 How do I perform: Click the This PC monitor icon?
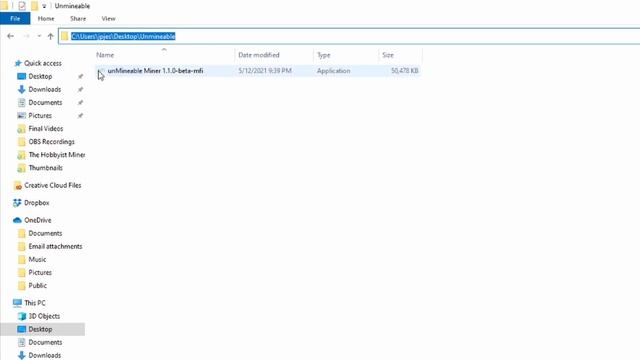click(x=17, y=303)
